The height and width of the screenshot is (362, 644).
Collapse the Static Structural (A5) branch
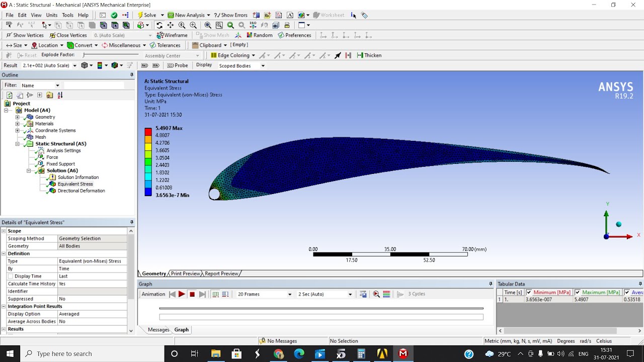(17, 144)
